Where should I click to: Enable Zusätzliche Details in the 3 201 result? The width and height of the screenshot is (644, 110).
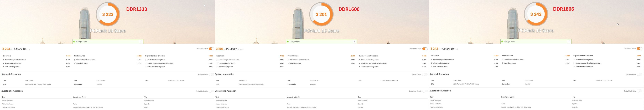tap(425, 91)
